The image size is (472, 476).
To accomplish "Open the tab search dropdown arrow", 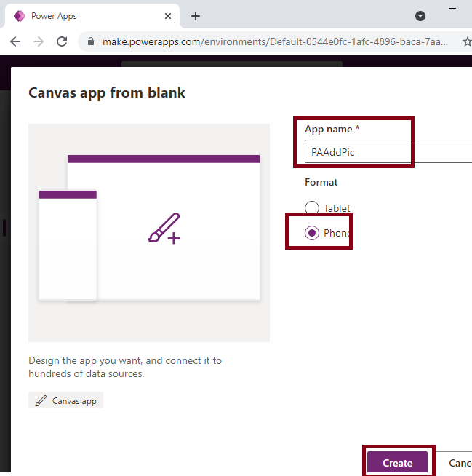I will 420,16.
